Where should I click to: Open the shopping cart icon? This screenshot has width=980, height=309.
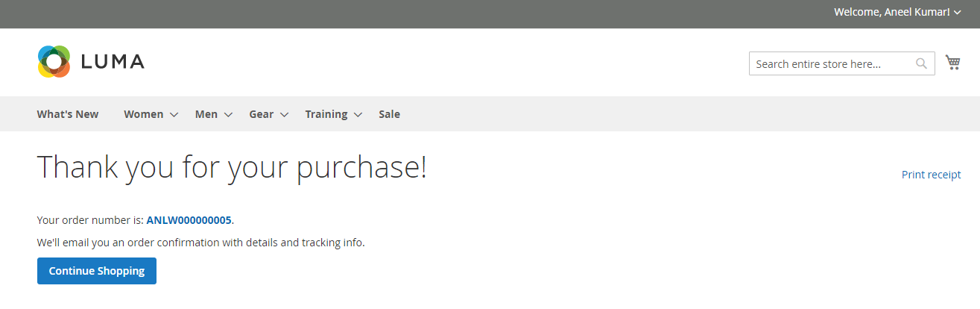pos(952,63)
